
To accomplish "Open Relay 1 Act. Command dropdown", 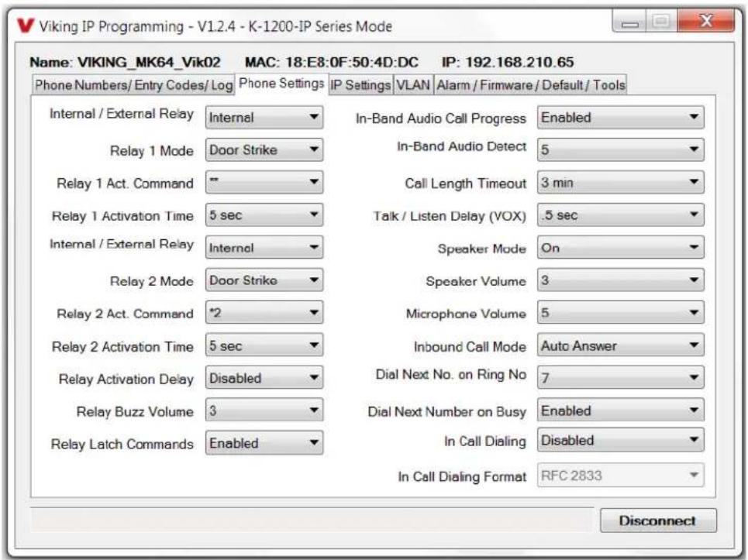I will tap(264, 183).
